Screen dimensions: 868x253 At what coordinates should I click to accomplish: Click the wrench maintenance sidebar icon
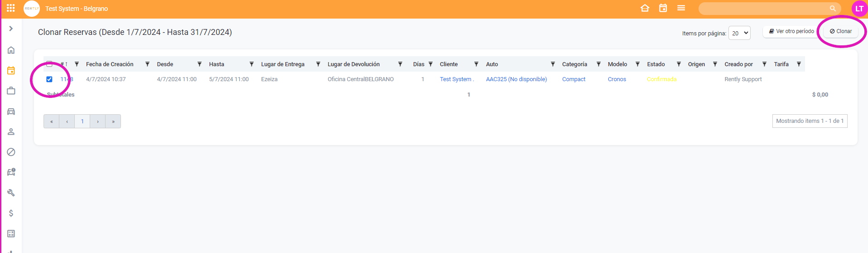point(11,193)
